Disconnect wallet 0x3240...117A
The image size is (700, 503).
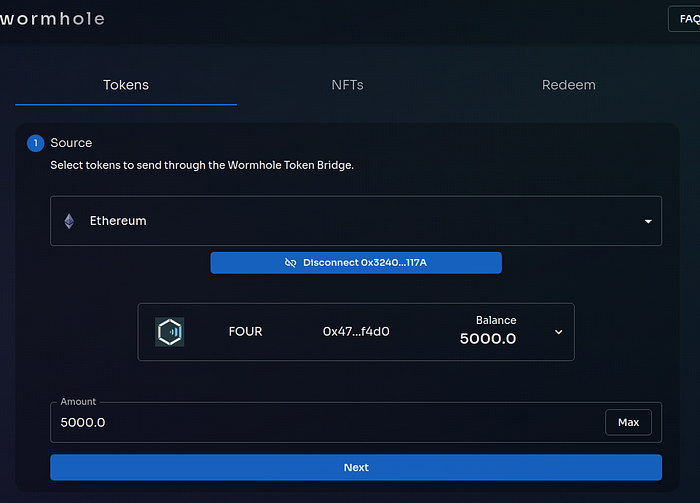coord(355,262)
